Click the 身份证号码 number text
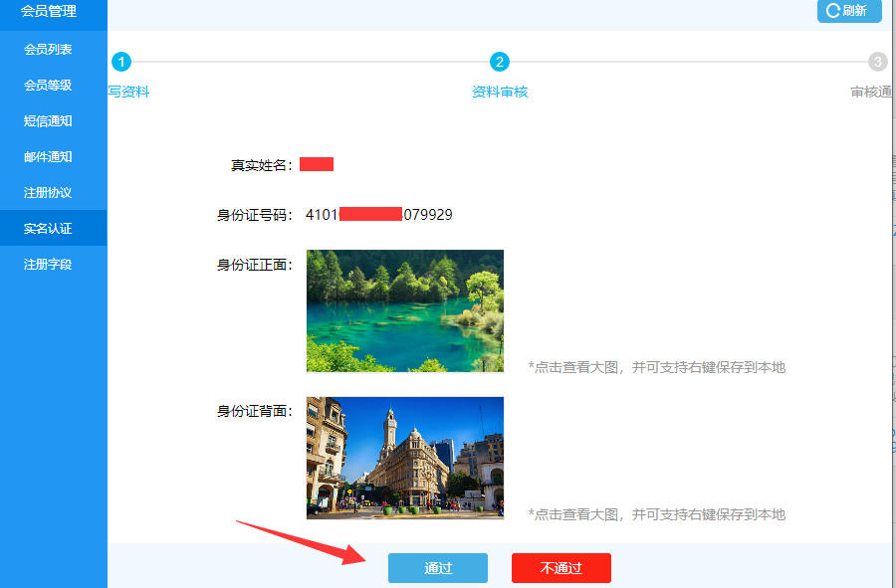Image resolution: width=896 pixels, height=588 pixels. coord(378,215)
